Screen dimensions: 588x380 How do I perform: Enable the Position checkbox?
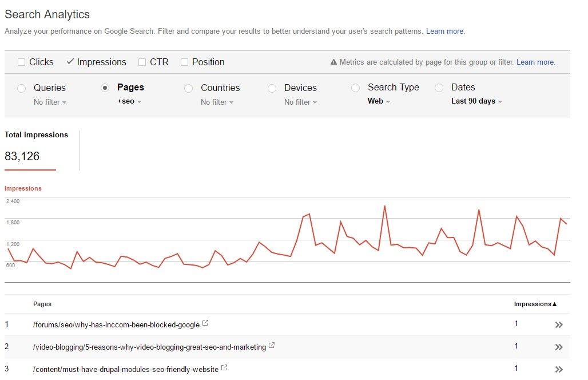(184, 62)
